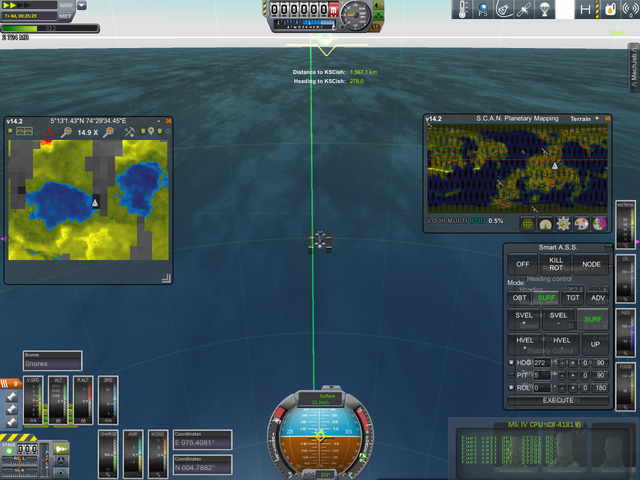Expand the pink arrow on right screen edge

637,242
